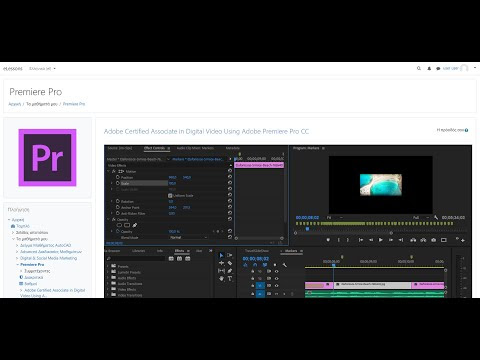Select the Razor tool
The image size is (480, 360).
[x=230, y=263]
